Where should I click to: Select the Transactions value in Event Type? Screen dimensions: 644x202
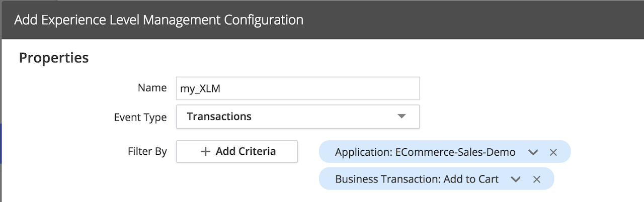pyautogui.click(x=219, y=116)
